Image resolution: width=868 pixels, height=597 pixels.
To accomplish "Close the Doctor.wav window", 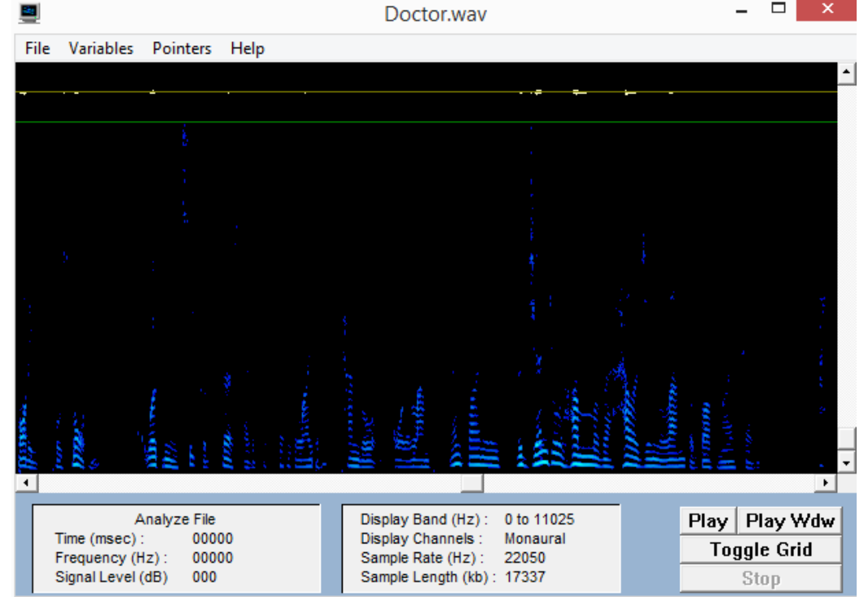I will coord(827,10).
